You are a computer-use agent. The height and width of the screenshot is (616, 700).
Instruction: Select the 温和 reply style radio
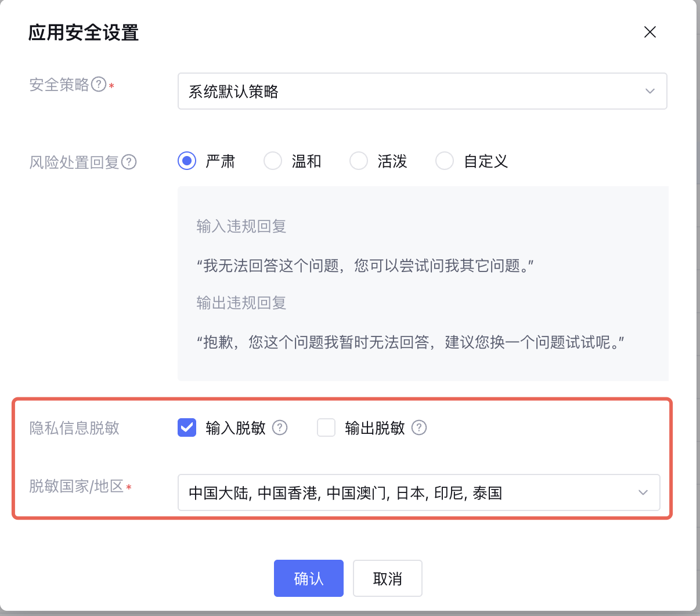pyautogui.click(x=273, y=161)
